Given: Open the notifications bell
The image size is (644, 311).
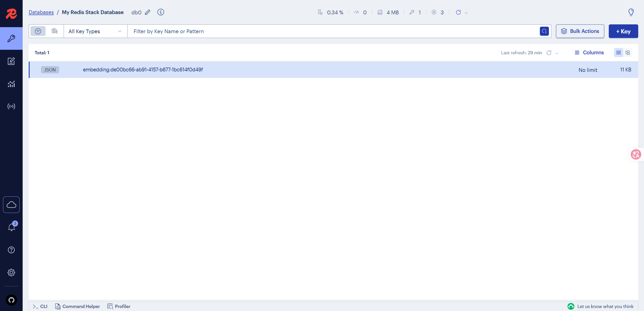Looking at the screenshot, I should point(11,227).
